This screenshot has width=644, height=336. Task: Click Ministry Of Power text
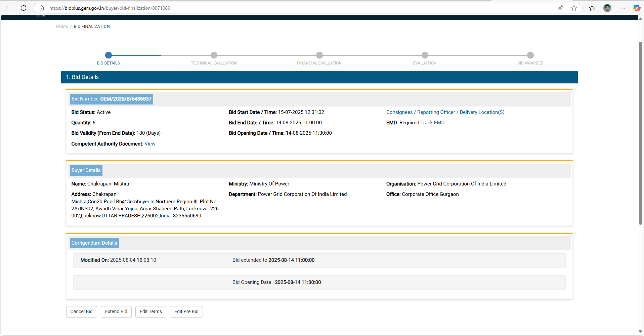pyautogui.click(x=269, y=184)
